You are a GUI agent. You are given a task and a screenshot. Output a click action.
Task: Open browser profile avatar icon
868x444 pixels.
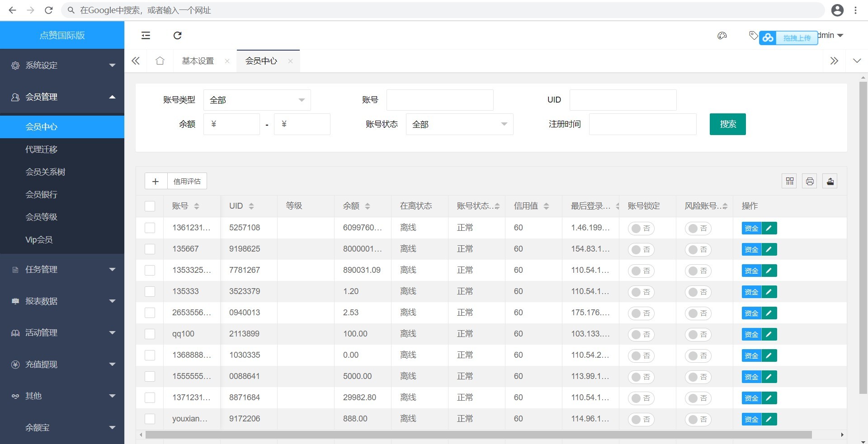[837, 10]
